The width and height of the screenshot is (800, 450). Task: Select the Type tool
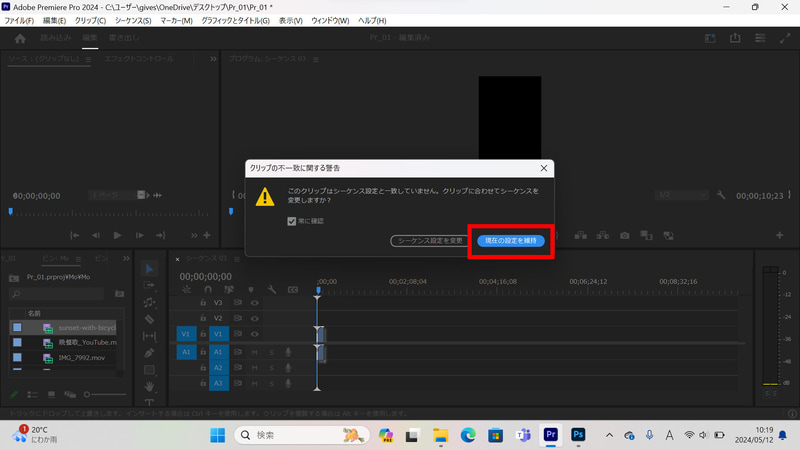(149, 402)
